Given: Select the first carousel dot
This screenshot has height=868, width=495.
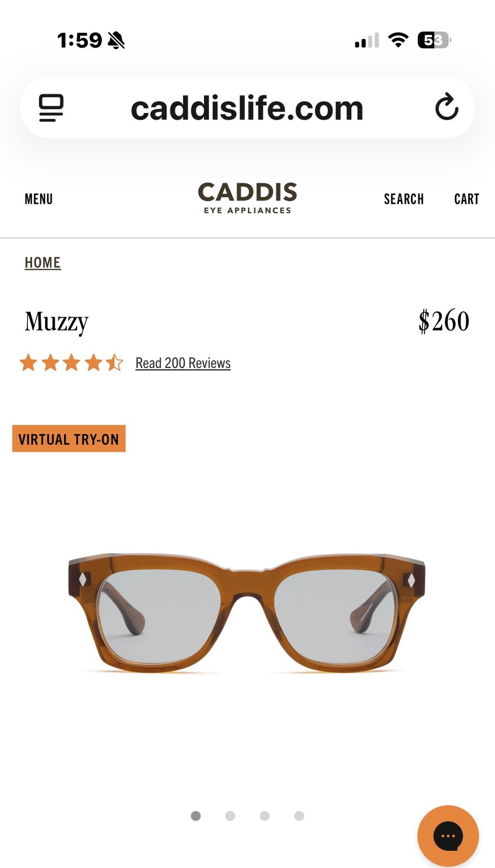Looking at the screenshot, I should (x=196, y=816).
